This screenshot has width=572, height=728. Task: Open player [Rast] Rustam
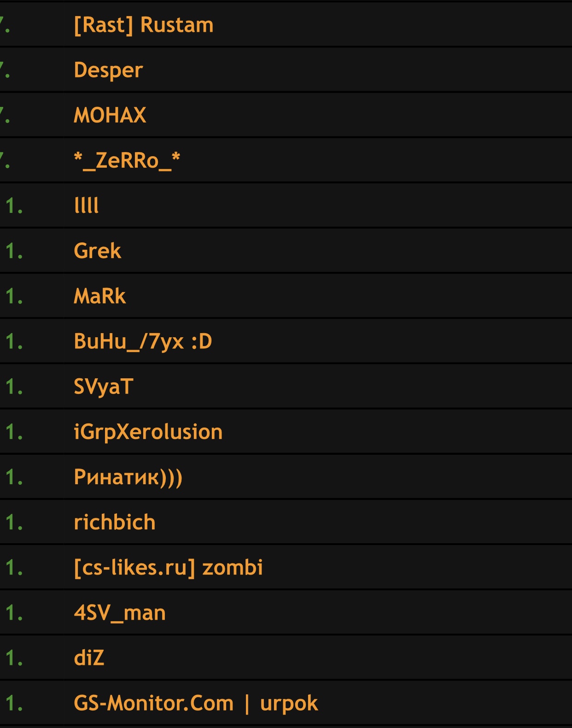click(144, 25)
